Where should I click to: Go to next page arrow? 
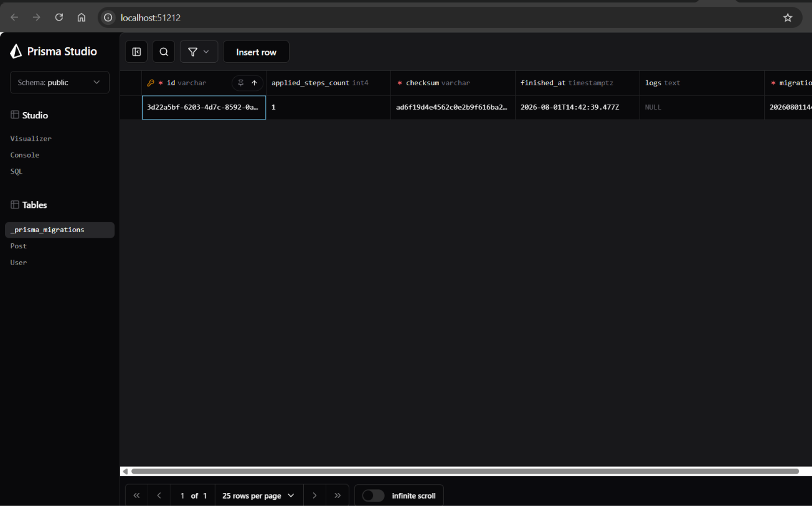tap(314, 495)
